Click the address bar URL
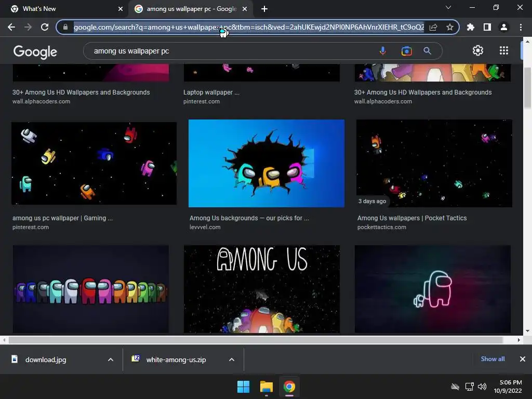This screenshot has height=399, width=532. click(249, 27)
